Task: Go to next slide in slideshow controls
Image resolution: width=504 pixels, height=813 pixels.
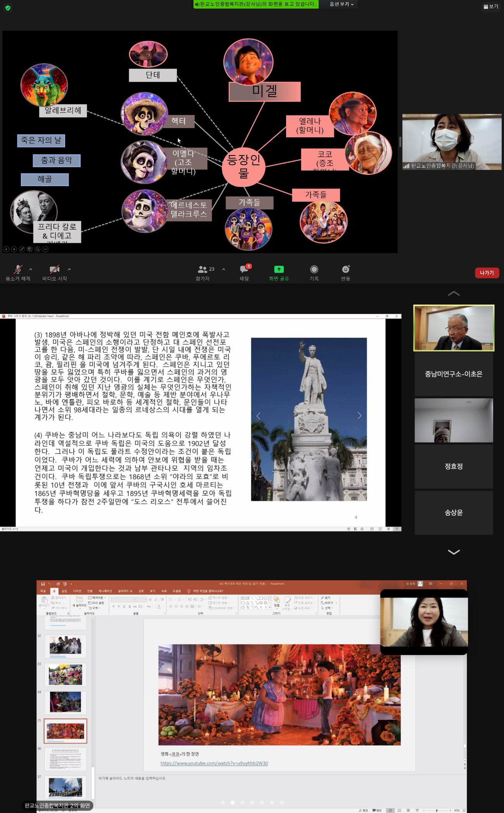Action: [x=14, y=249]
